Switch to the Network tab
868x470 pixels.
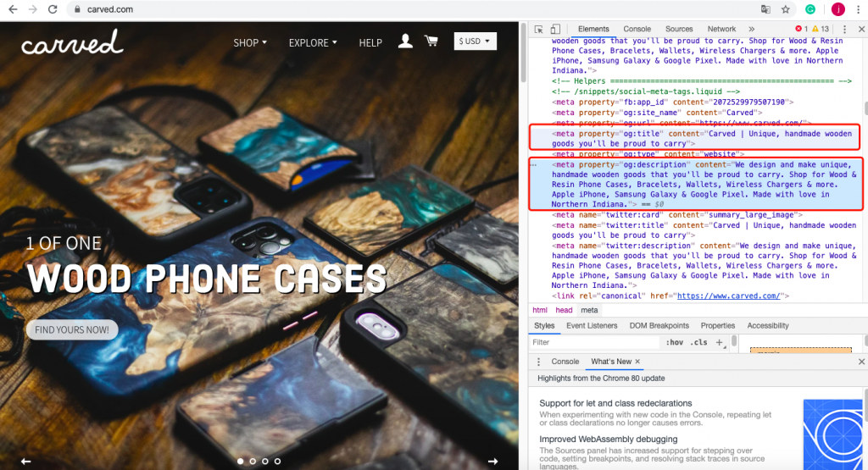pyautogui.click(x=722, y=30)
